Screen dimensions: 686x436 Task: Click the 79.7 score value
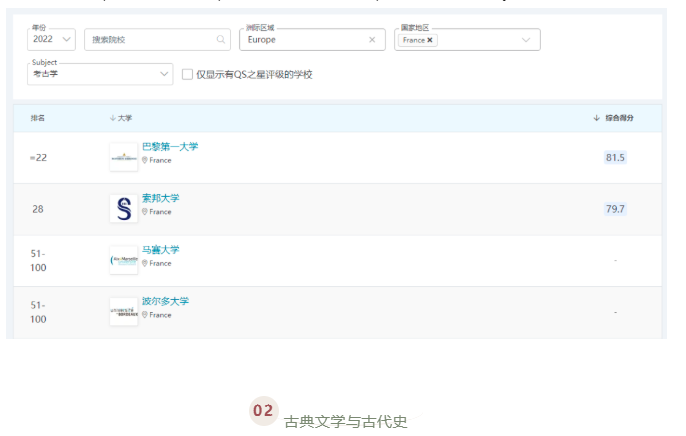615,209
